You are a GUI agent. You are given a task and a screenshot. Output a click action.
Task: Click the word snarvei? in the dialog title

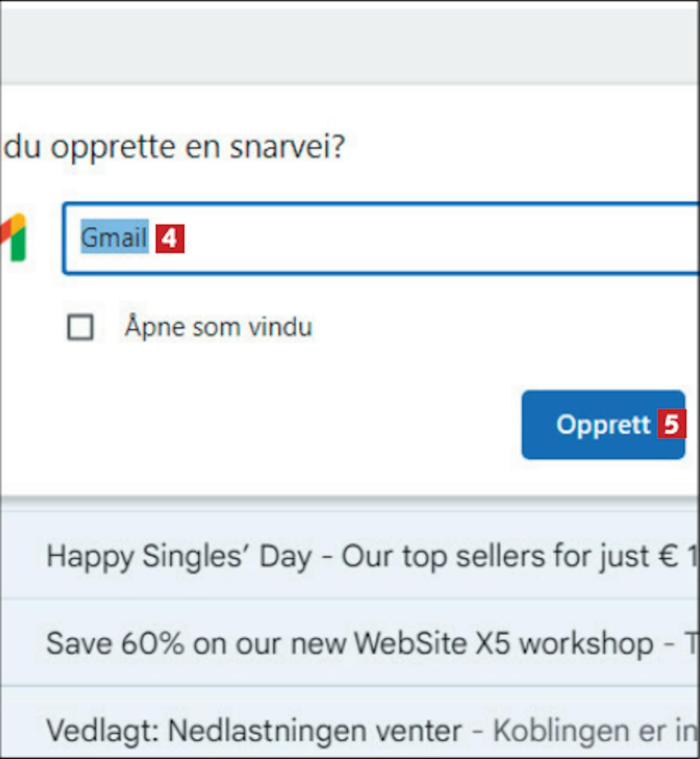pyautogui.click(x=287, y=147)
